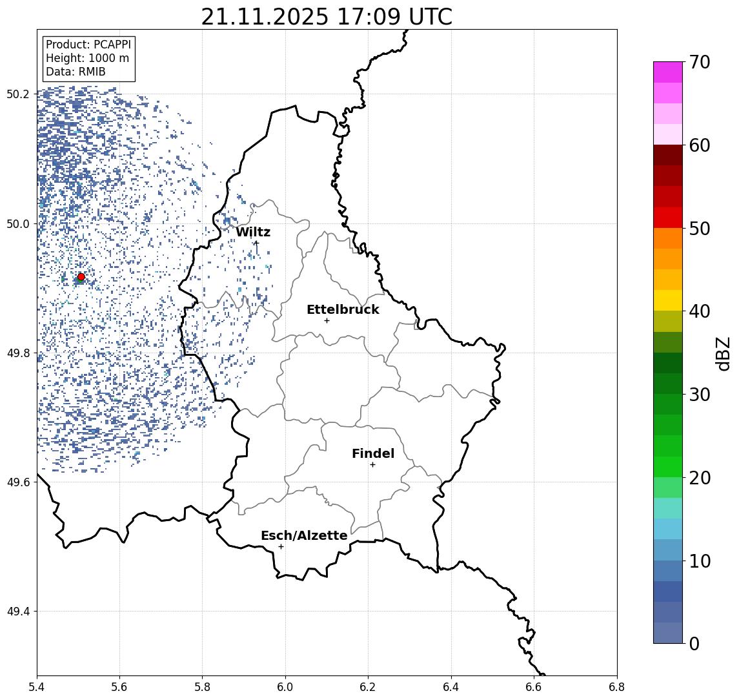This screenshot has width=739, height=700.
Task: Click the dark green colorbar segment above 30
Action: [668, 384]
